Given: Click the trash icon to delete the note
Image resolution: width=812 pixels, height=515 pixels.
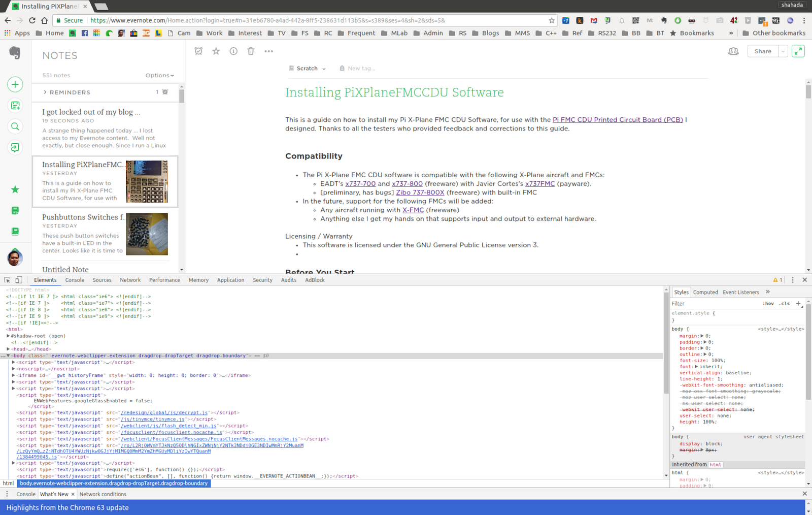Looking at the screenshot, I should pyautogui.click(x=251, y=51).
